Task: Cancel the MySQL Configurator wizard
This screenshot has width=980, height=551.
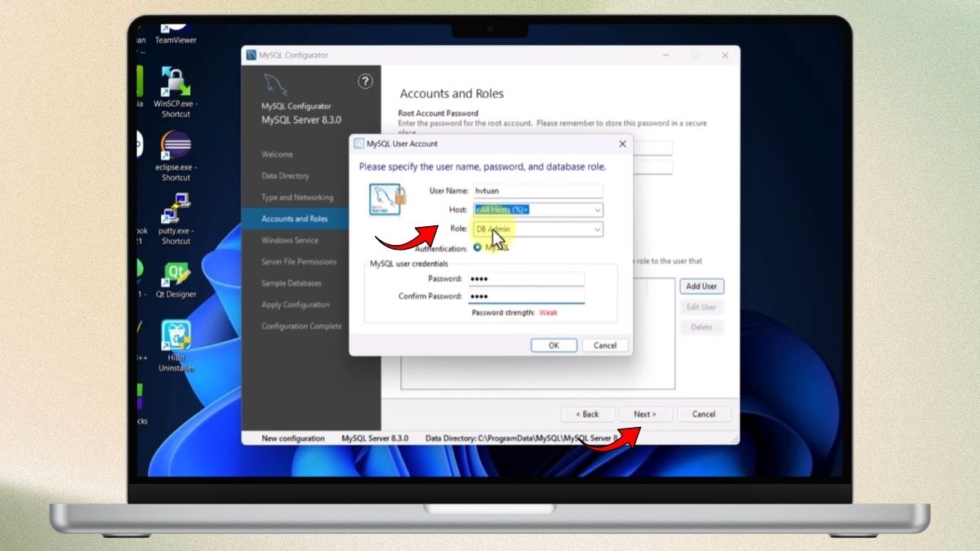Action: tap(704, 414)
